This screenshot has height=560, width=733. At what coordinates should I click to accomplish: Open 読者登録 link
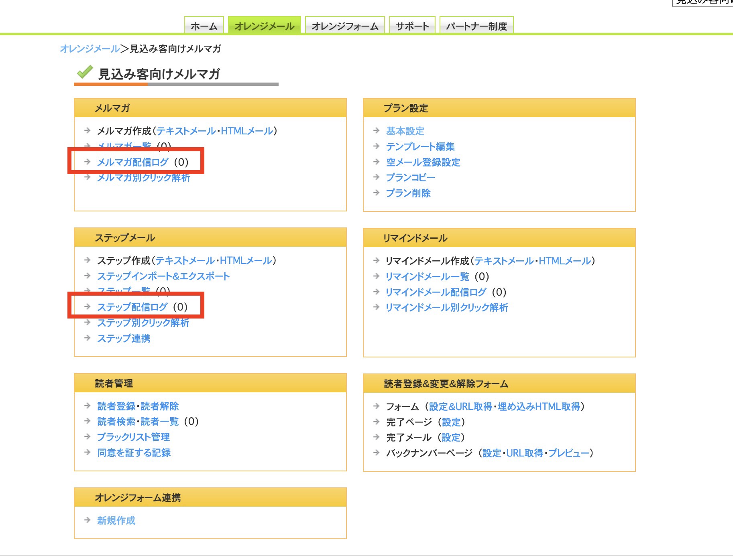[116, 406]
